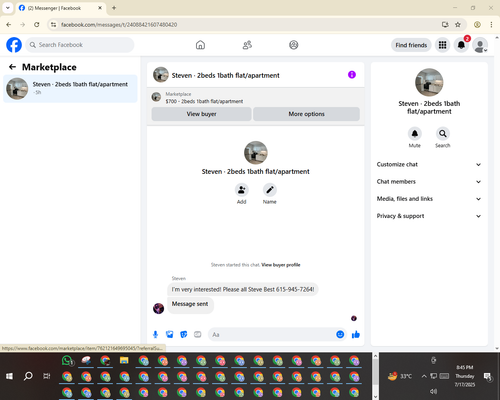Image resolution: width=500 pixels, height=400 pixels.
Task: Click the Name pencil icon
Action: pyautogui.click(x=270, y=190)
